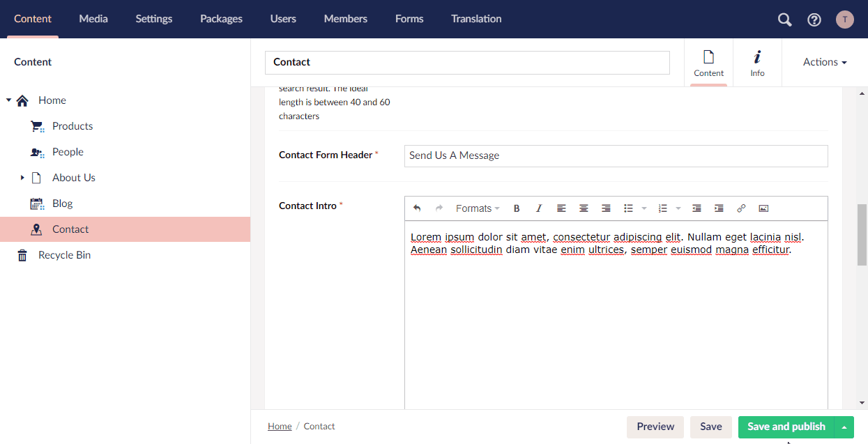Open the Media section
868x444 pixels.
[93, 19]
